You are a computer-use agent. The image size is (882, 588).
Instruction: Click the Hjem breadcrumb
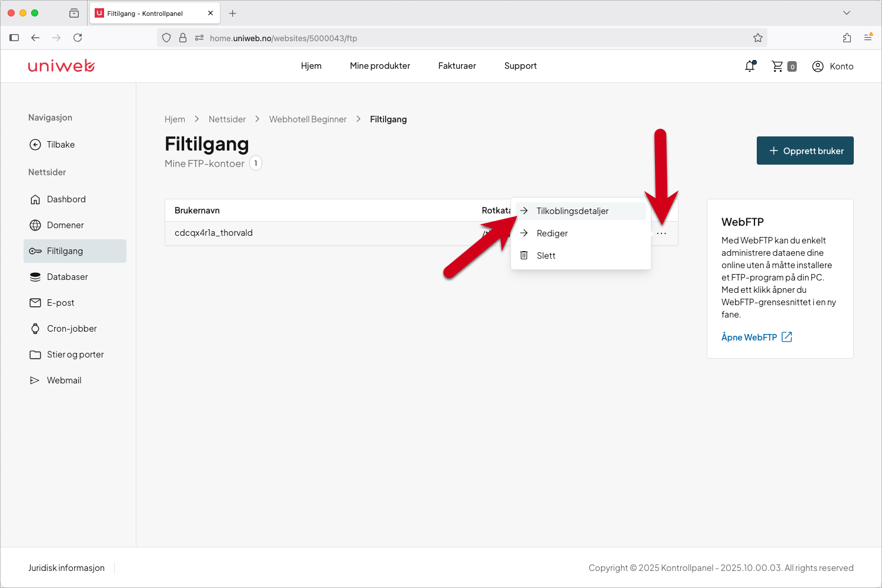pyautogui.click(x=175, y=119)
